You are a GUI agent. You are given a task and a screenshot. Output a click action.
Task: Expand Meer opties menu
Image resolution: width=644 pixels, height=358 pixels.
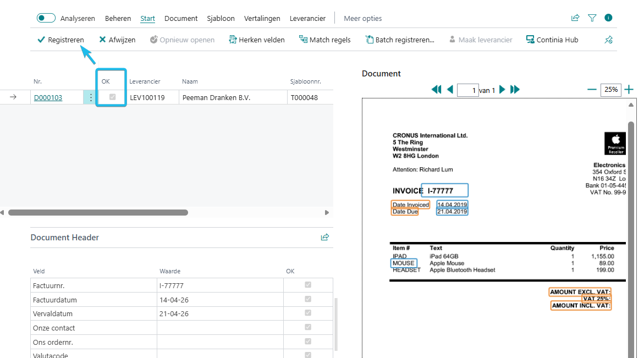pos(362,18)
